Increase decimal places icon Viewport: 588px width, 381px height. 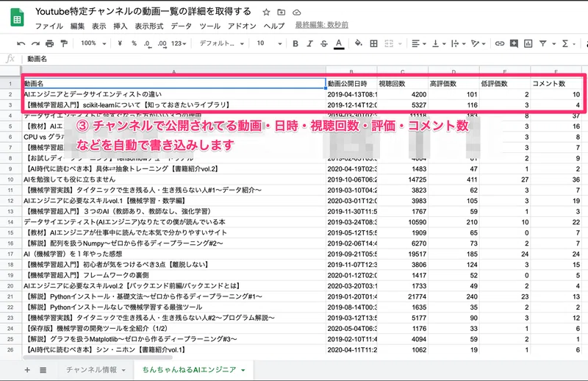pyautogui.click(x=162, y=44)
